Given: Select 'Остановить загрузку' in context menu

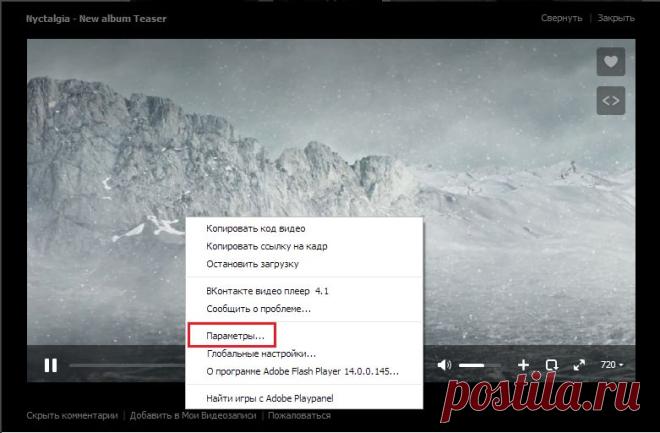Looking at the screenshot, I should [252, 264].
